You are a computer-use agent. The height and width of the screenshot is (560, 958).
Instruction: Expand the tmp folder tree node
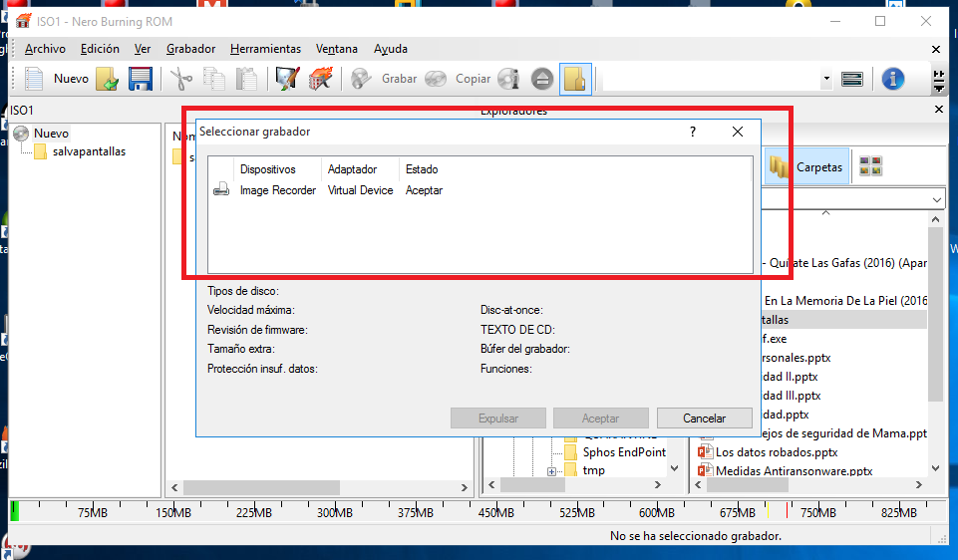pos(551,471)
